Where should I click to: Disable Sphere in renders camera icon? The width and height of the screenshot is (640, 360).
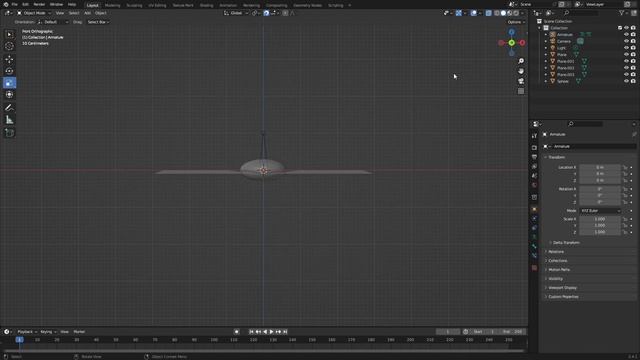(x=633, y=81)
